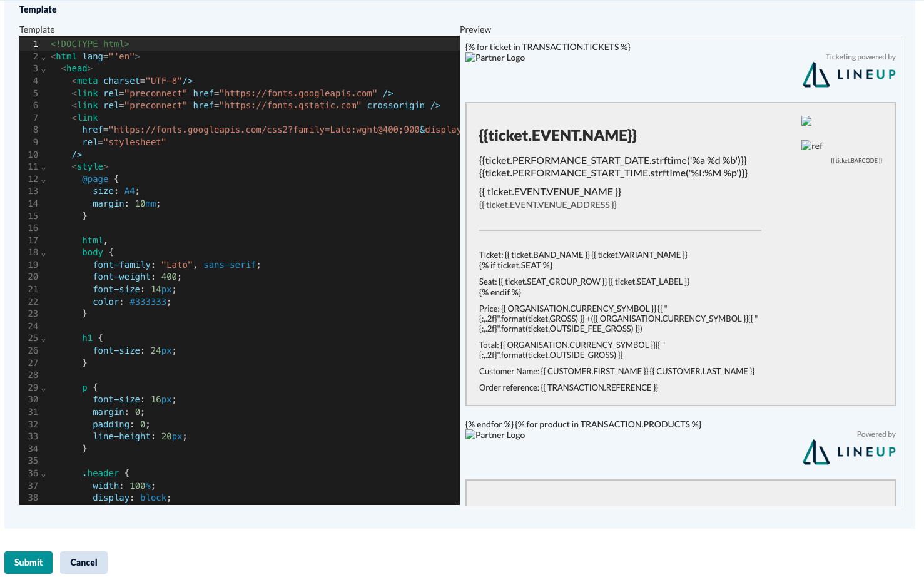Fold the @page rule on line 12
924x577 pixels.
click(43, 180)
